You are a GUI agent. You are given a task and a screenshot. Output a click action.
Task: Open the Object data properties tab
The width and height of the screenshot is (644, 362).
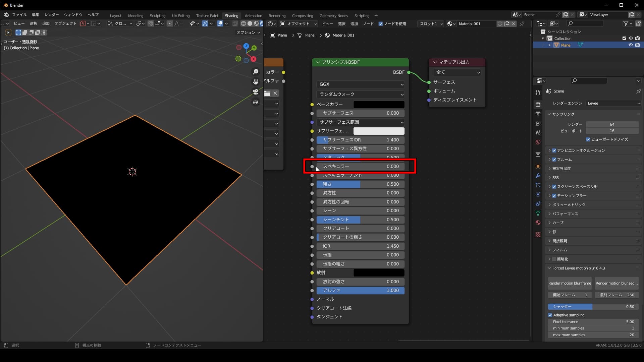(538, 213)
